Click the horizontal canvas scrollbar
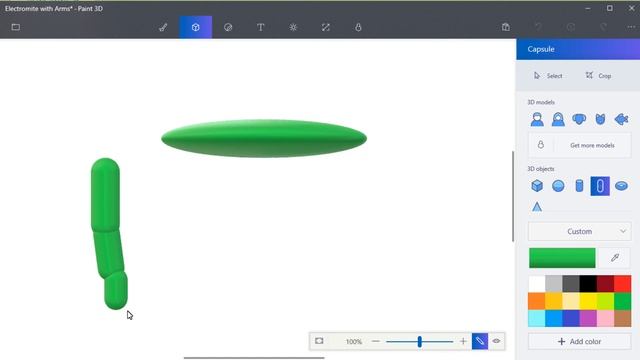This screenshot has height=360, width=640. click(x=254, y=358)
